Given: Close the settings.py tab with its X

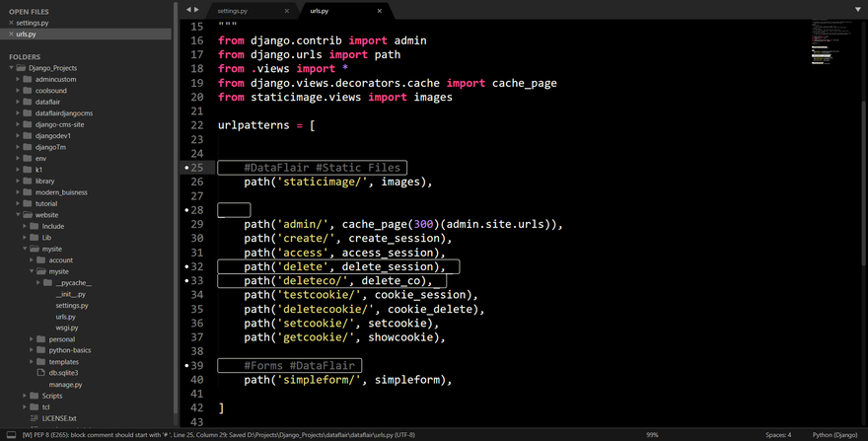Looking at the screenshot, I should 287,11.
